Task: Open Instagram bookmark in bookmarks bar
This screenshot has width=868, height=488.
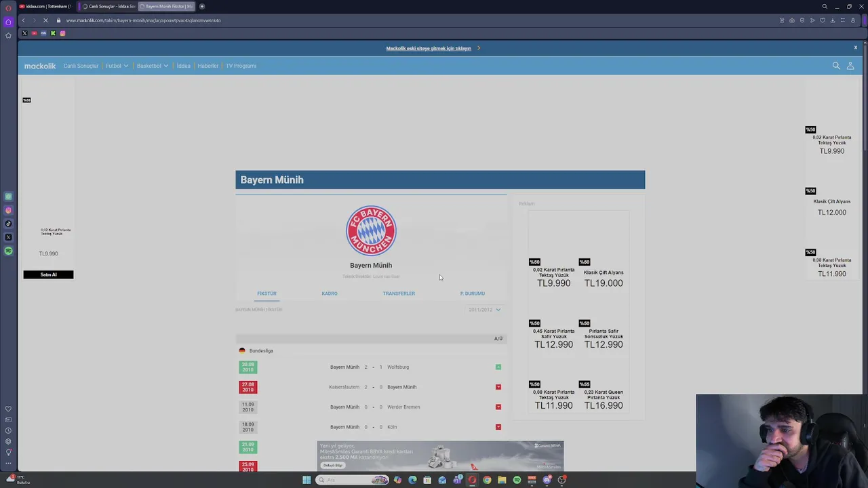Action: click(x=62, y=33)
